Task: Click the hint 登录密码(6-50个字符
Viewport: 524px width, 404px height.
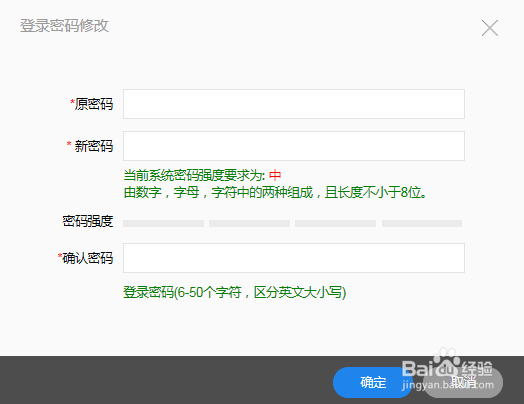Action: pos(182,292)
